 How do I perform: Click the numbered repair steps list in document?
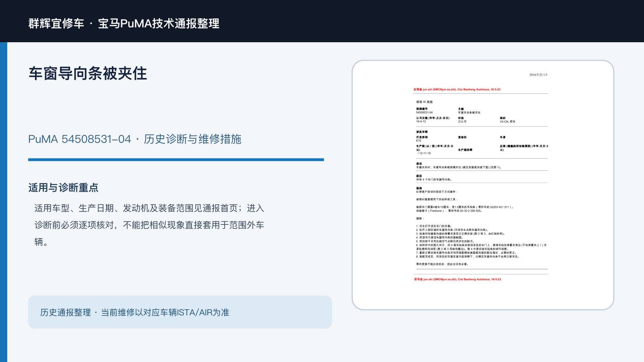481,241
